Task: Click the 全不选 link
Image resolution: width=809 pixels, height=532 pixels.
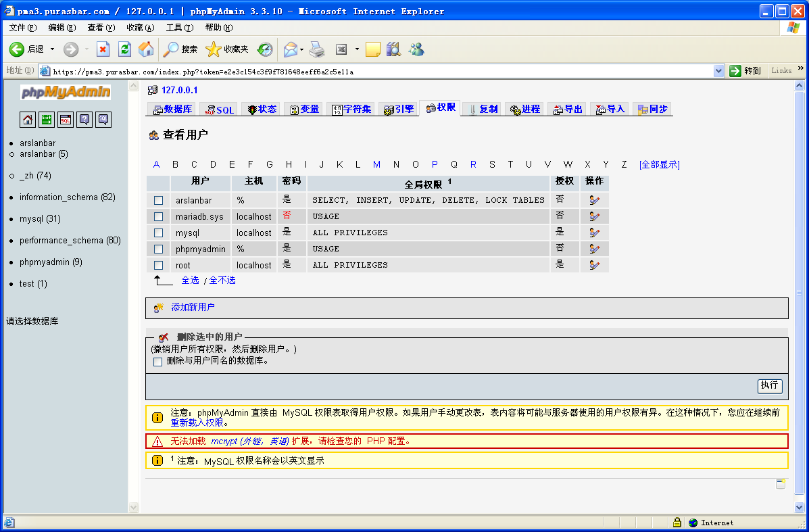Action: tap(222, 280)
